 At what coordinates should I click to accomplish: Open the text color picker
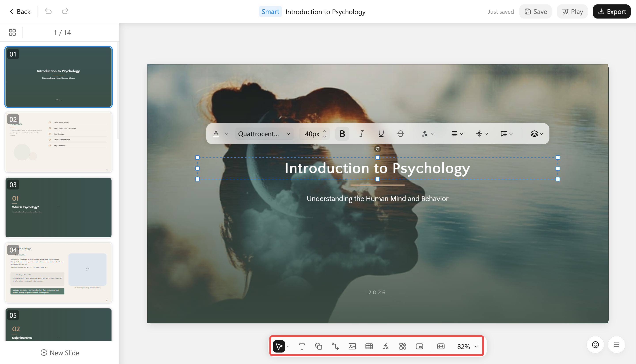pyautogui.click(x=216, y=134)
